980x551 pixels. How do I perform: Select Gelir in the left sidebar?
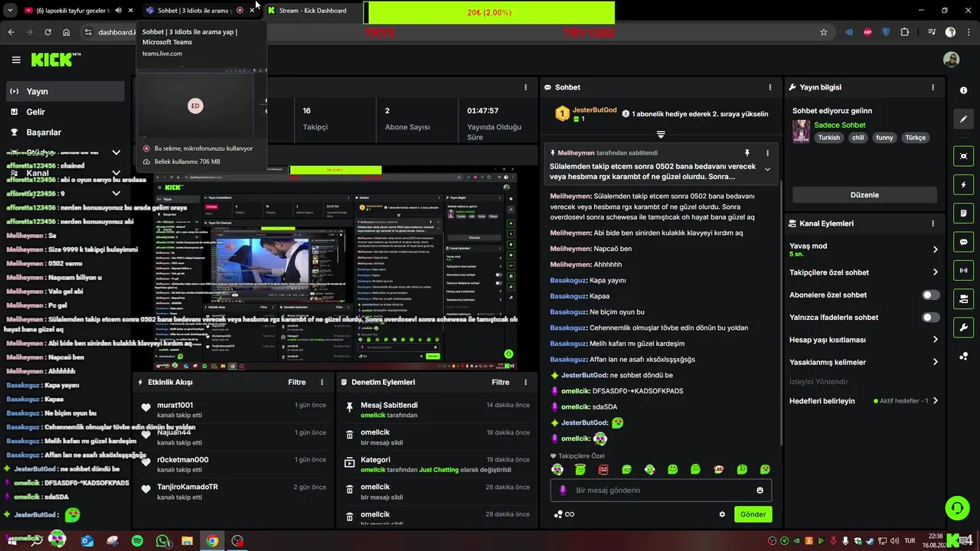(x=64, y=112)
